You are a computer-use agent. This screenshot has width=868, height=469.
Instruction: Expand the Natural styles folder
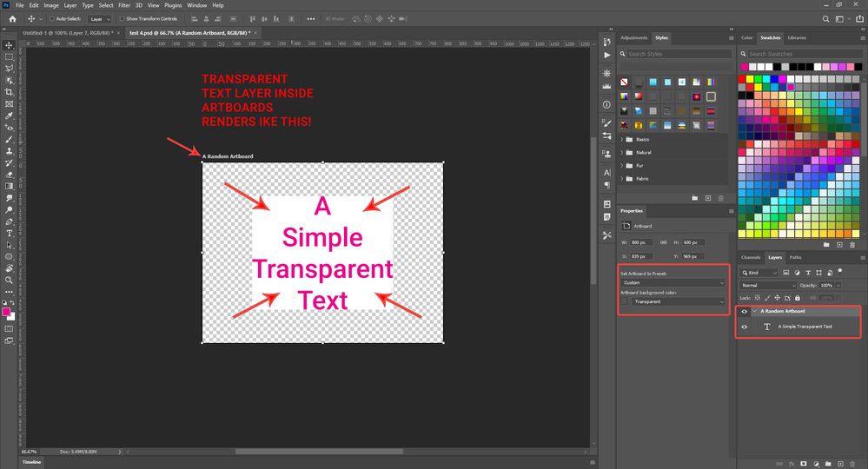[622, 153]
